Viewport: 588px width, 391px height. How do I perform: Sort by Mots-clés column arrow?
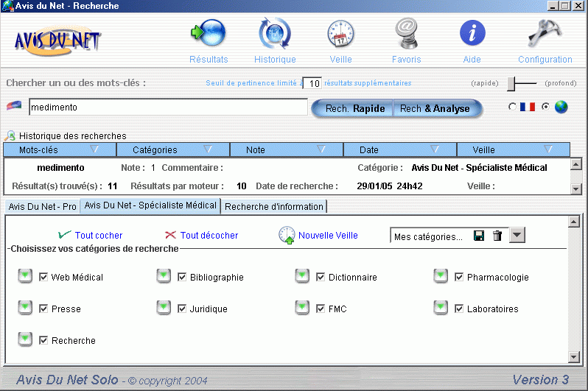(94, 149)
